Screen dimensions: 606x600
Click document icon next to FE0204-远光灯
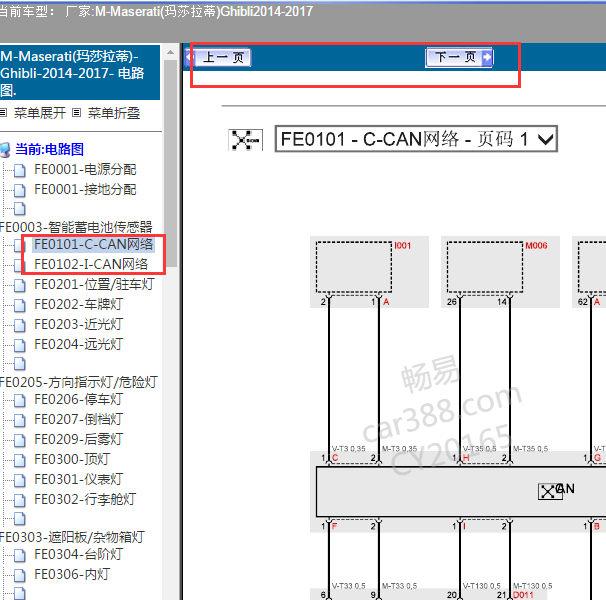click(x=20, y=345)
